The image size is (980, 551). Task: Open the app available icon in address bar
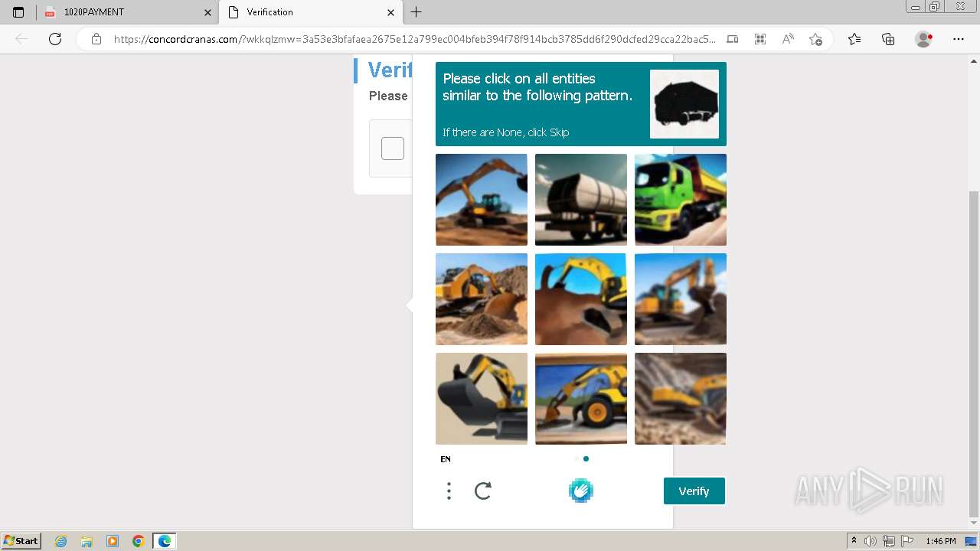click(733, 39)
